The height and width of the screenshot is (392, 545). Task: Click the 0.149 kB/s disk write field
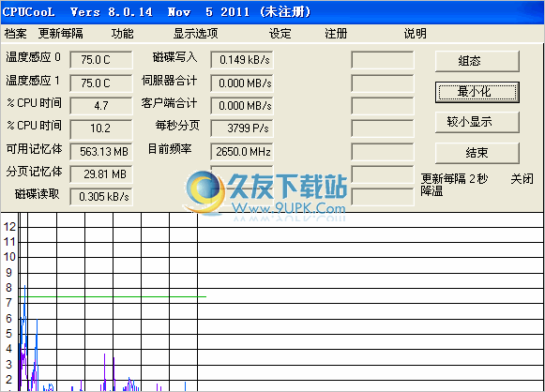click(242, 60)
